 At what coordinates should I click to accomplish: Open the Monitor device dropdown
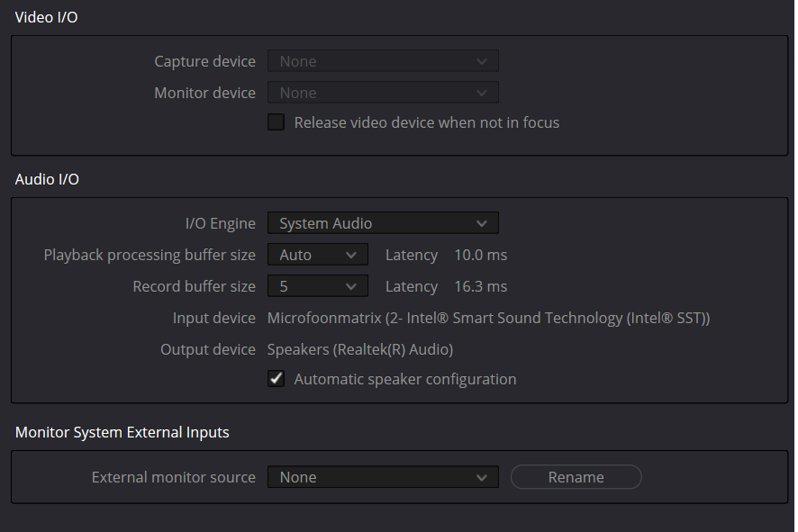tap(383, 93)
